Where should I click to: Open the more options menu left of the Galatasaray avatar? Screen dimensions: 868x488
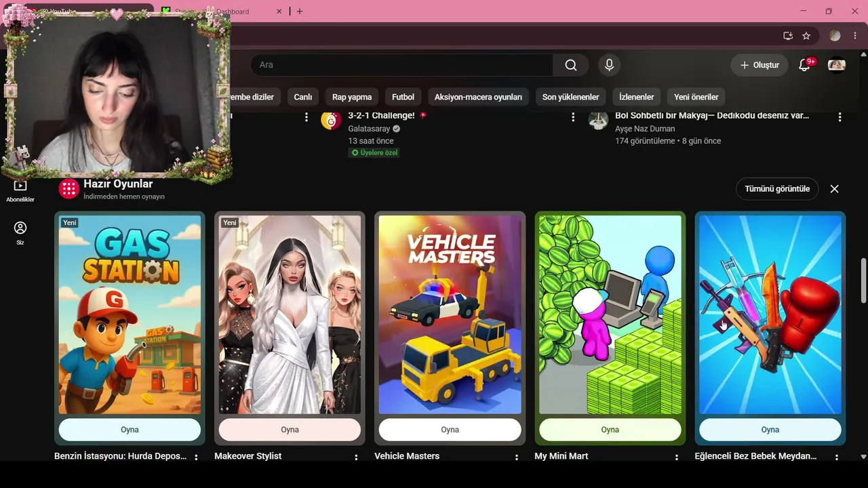306,117
